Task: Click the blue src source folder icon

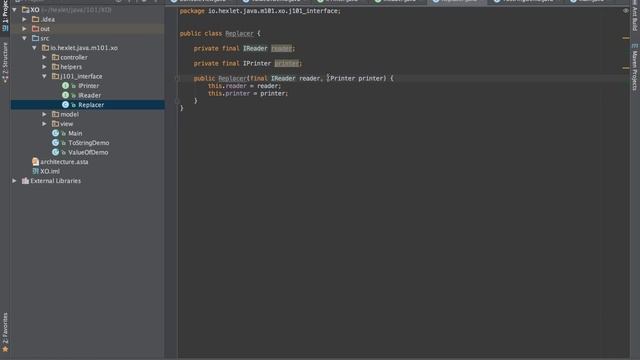Action: tap(36, 38)
